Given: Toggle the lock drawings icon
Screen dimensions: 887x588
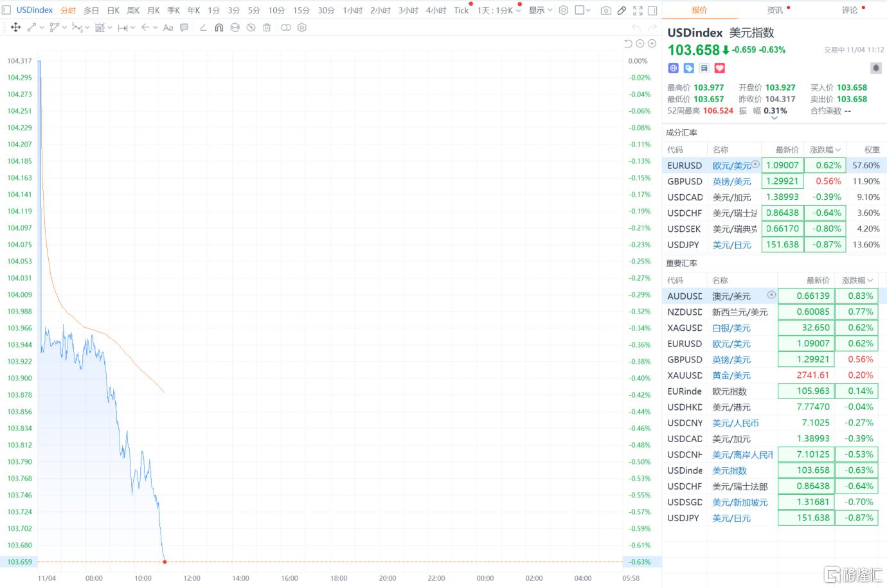Looking at the screenshot, I should point(235,28).
